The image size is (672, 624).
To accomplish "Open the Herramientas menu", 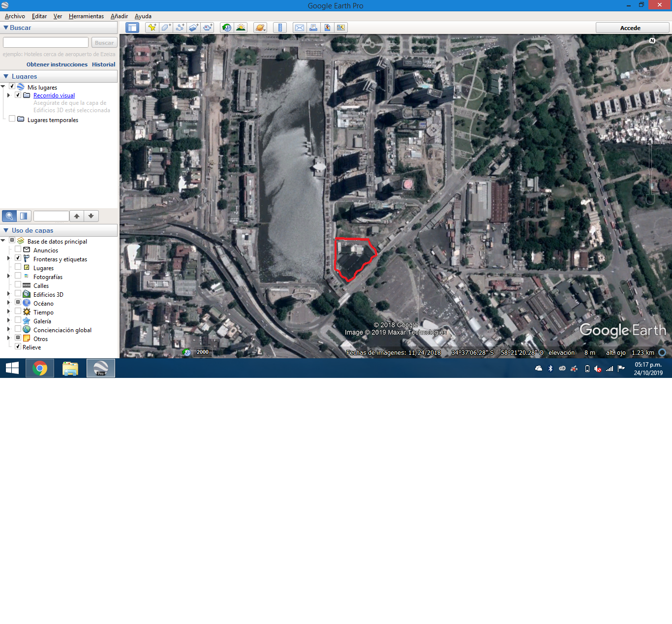I will tap(86, 16).
